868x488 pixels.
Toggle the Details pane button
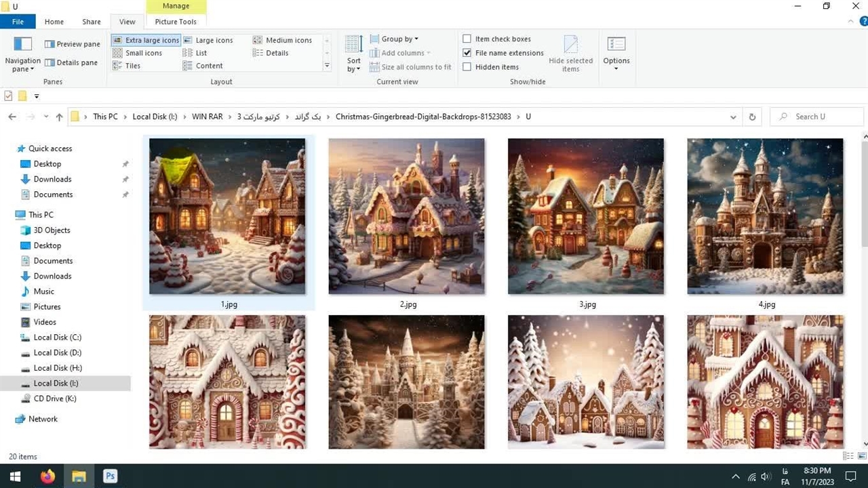[x=71, y=62]
